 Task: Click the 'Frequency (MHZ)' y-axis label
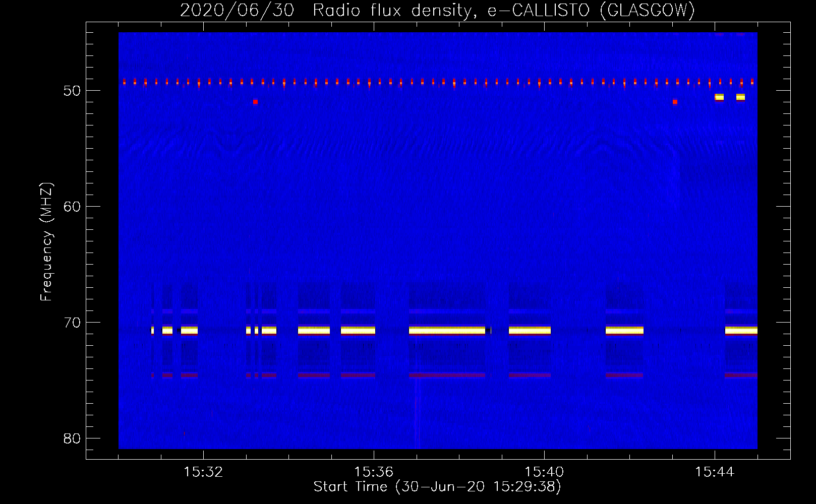pos(46,242)
